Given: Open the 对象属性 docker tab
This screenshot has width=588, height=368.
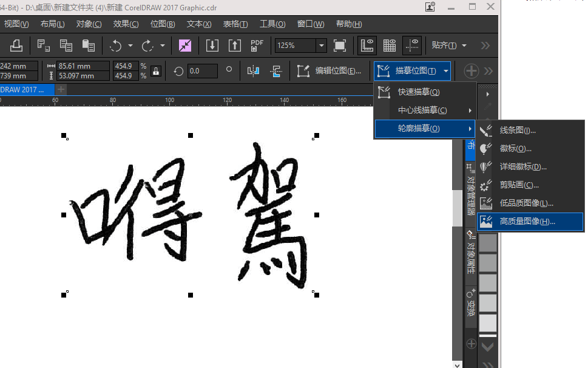Looking at the screenshot, I should (x=471, y=253).
